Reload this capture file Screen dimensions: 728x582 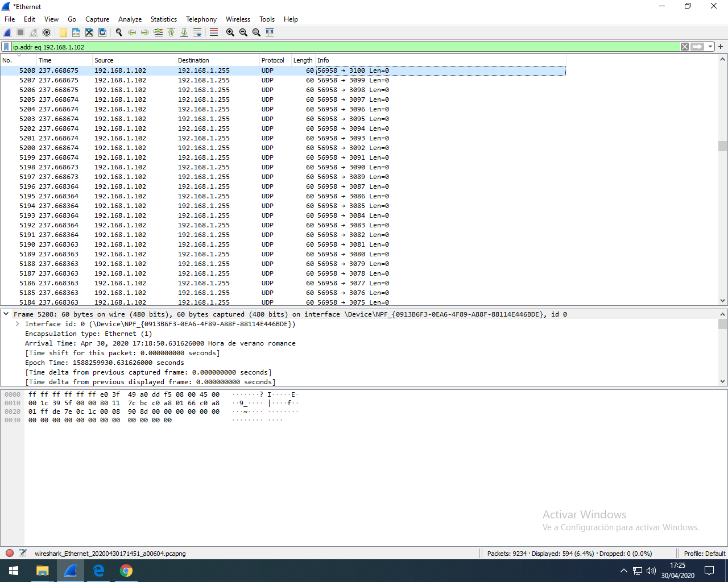click(102, 32)
